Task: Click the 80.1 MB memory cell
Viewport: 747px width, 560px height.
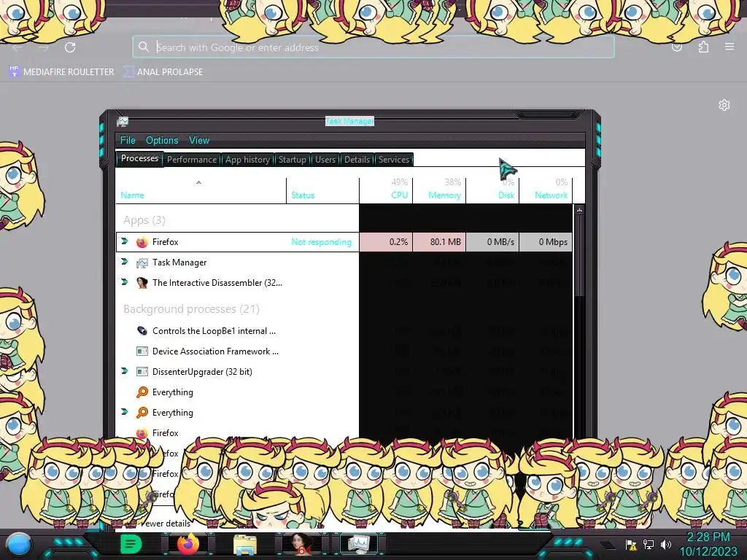Action: [439, 242]
